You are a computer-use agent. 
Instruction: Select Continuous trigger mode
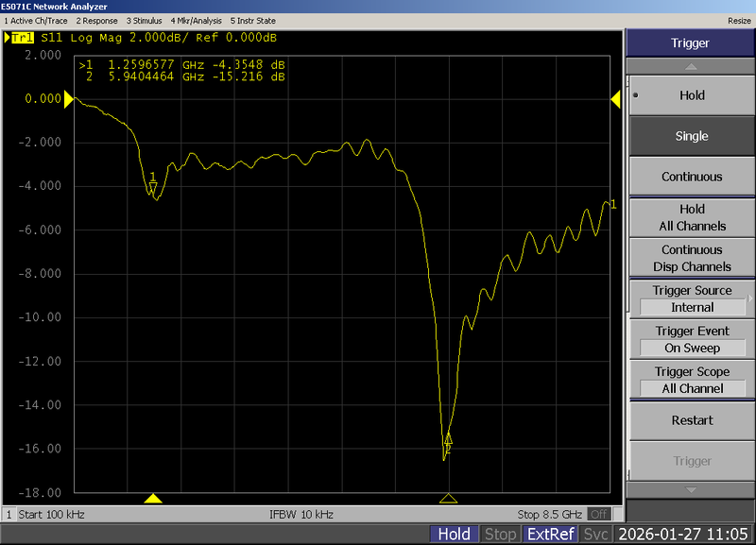tap(691, 177)
